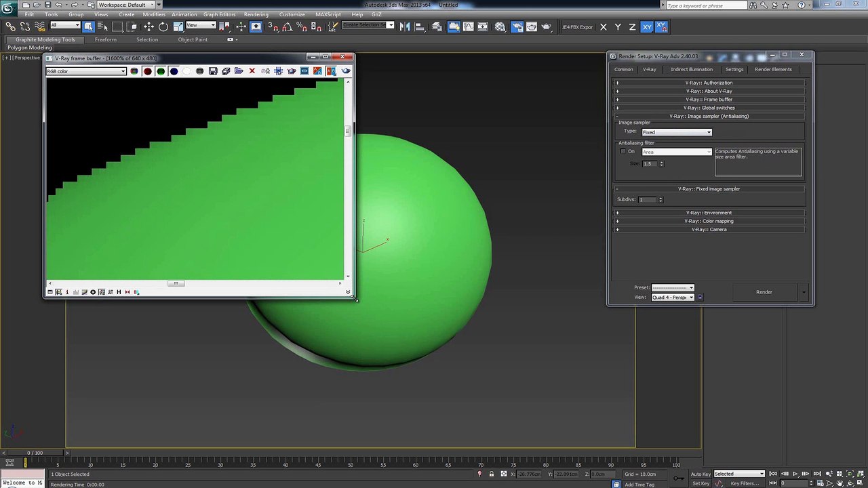Screen dimensions: 868x488
Task: Open the RGB color channel dropdown
Action: point(86,71)
